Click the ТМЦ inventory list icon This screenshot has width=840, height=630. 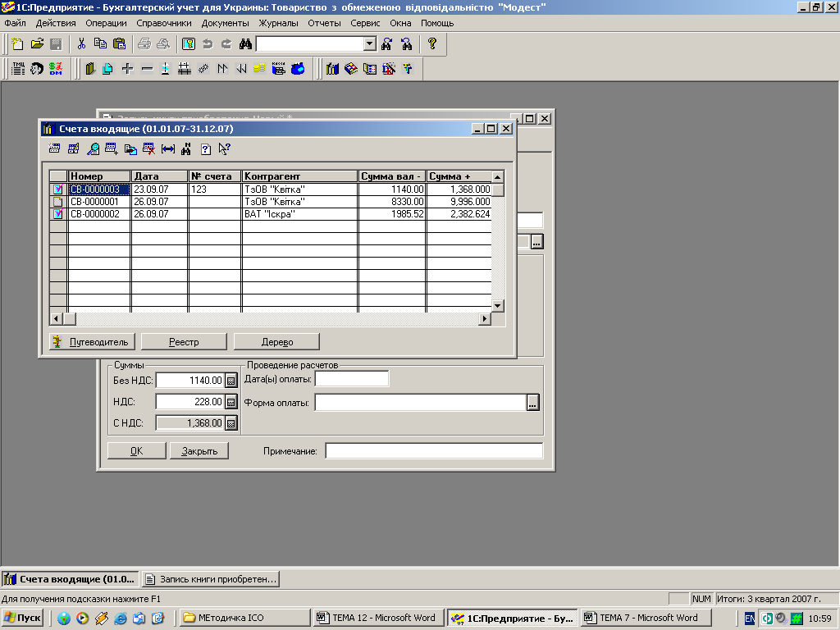18,69
